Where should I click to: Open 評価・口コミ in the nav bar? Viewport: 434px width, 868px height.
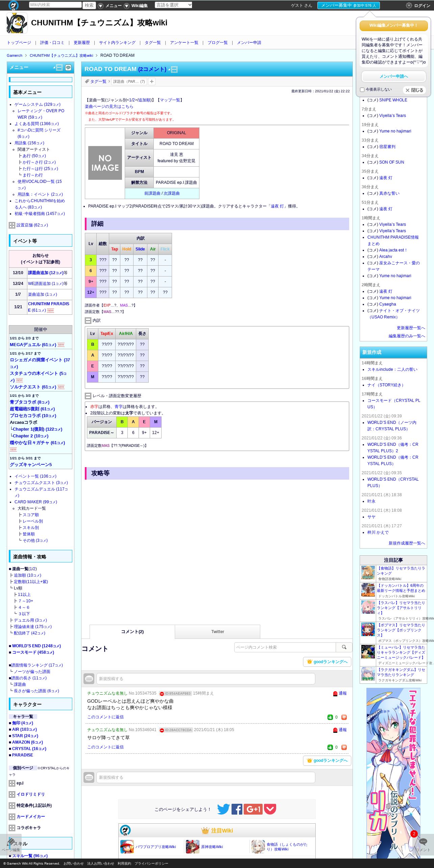(x=52, y=43)
